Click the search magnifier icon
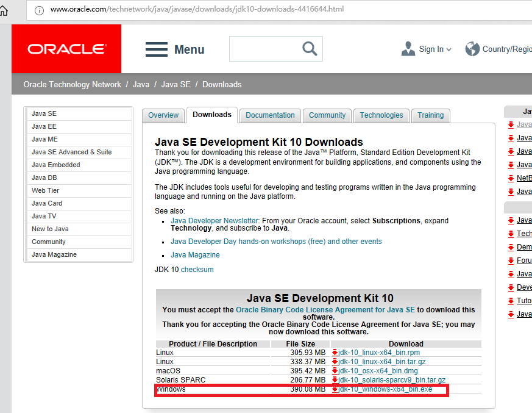The height and width of the screenshot is (413, 532). [310, 48]
